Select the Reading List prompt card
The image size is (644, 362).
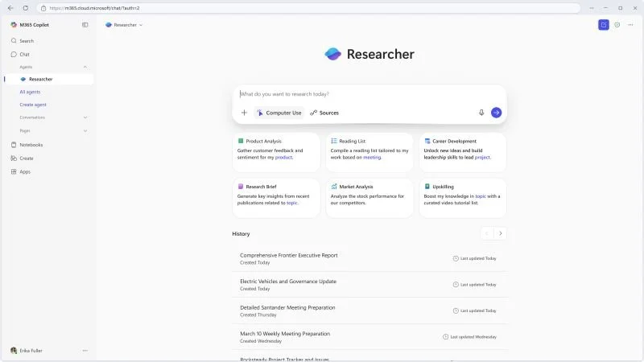click(x=369, y=152)
